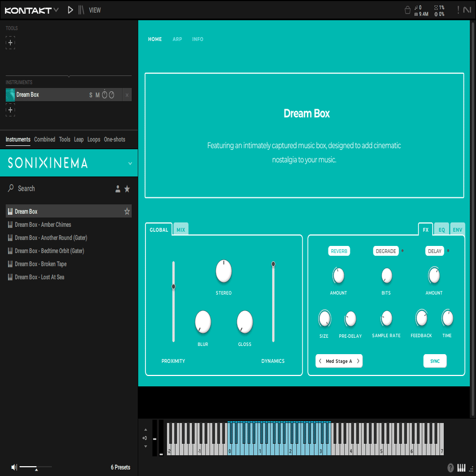476x476 pixels.
Task: Click the Dream Box instrument thumbnail
Action: coord(10,95)
